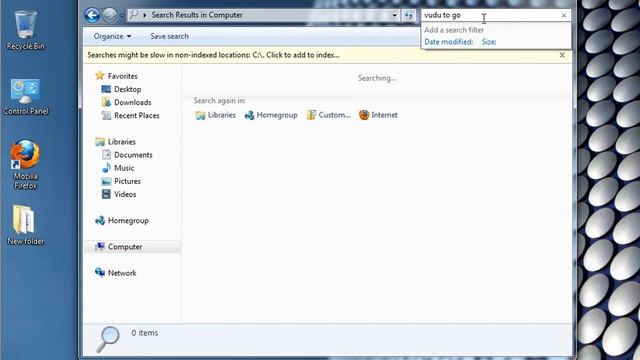Click the search folder icon in address bar
Screen dimensions: 640x360
tap(133, 15)
